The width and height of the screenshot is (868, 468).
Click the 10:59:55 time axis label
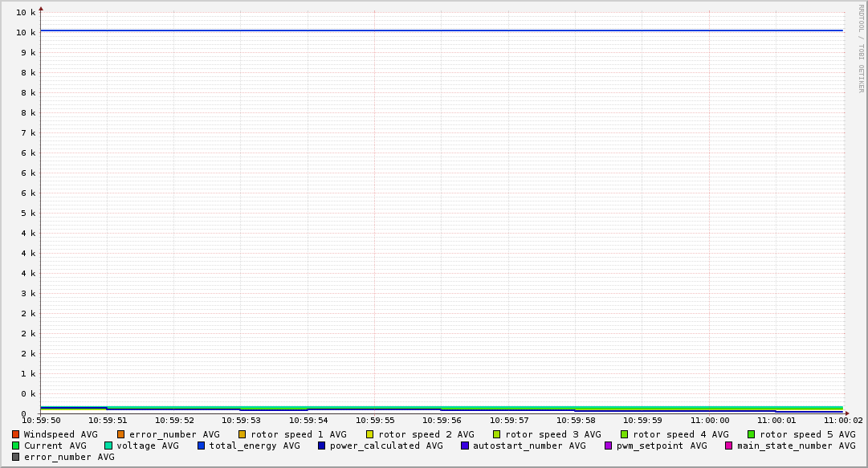point(375,420)
